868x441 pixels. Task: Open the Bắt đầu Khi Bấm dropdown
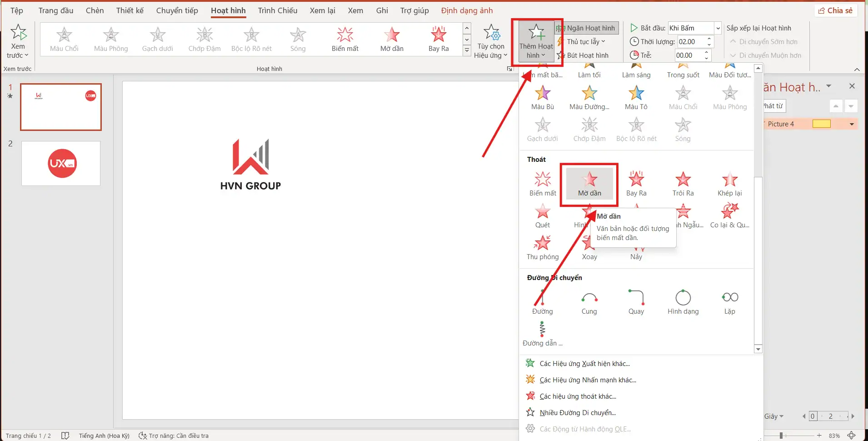[x=717, y=28]
